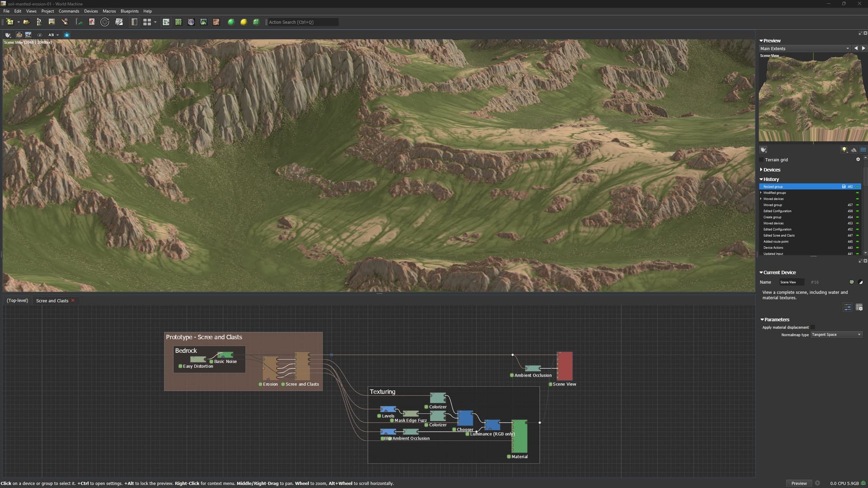Switch to the (Top-level) tab

(x=17, y=300)
